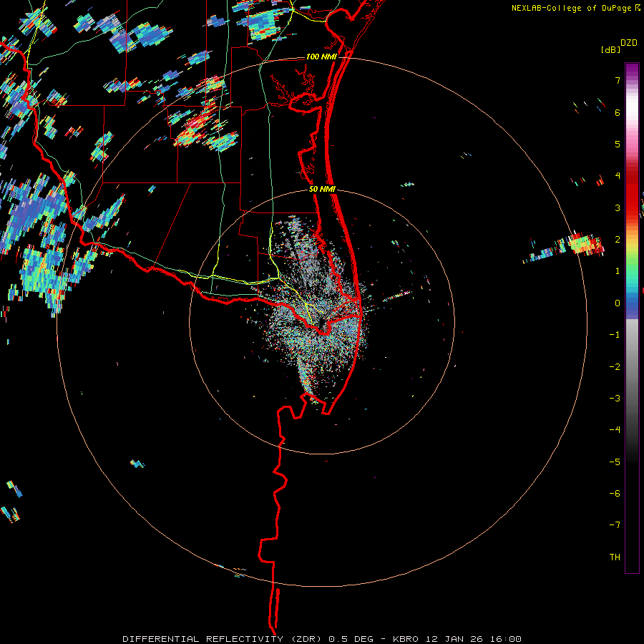Click the 0 dB value on color scale
This screenshot has height=644, width=644.
tap(618, 303)
